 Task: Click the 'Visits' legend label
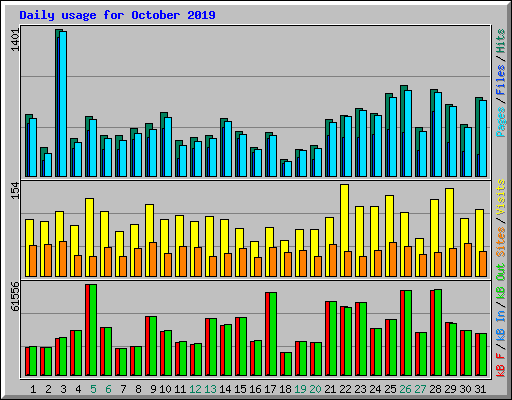[x=501, y=197]
